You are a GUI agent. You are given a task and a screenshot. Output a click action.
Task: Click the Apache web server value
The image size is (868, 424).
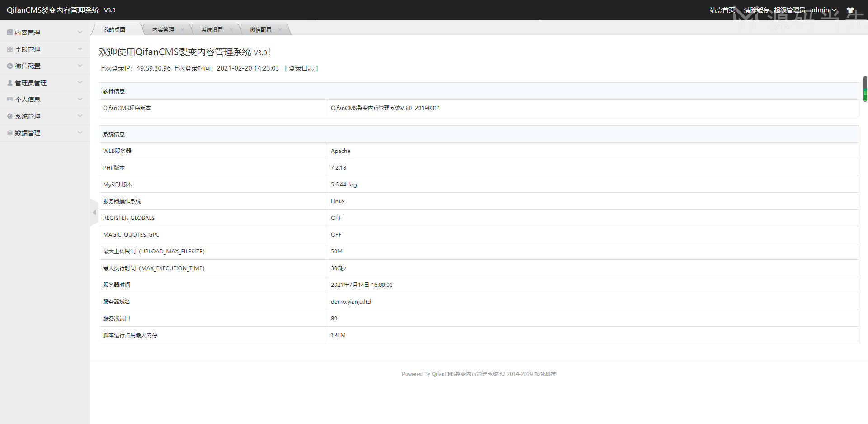point(340,151)
